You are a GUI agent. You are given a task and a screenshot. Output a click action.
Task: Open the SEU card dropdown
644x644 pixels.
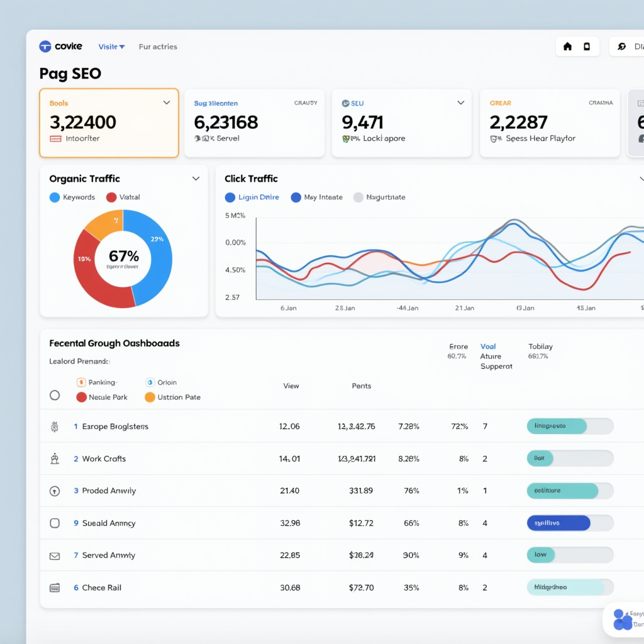(x=460, y=102)
